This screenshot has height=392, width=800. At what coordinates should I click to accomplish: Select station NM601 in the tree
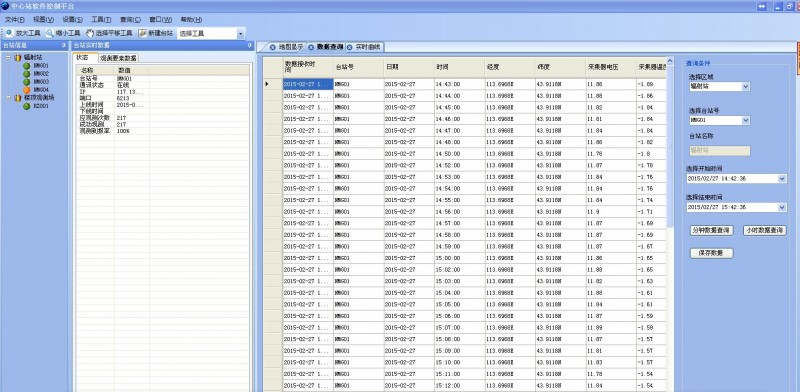pyautogui.click(x=41, y=66)
